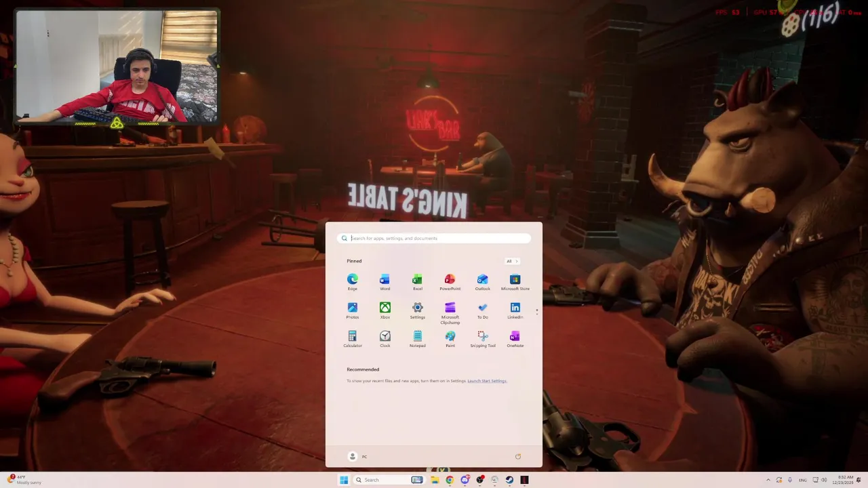The height and width of the screenshot is (488, 868).
Task: Open Google Chrome on the taskbar
Action: pyautogui.click(x=450, y=480)
